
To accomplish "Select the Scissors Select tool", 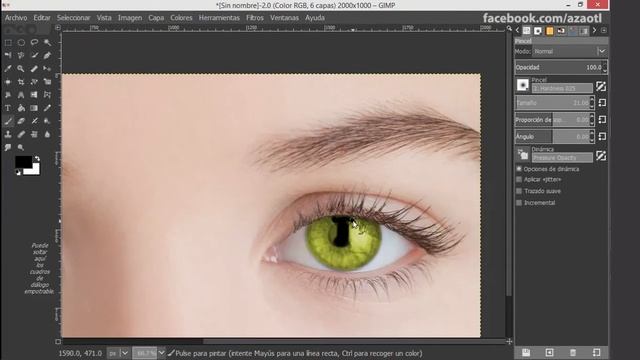I will click(x=21, y=56).
